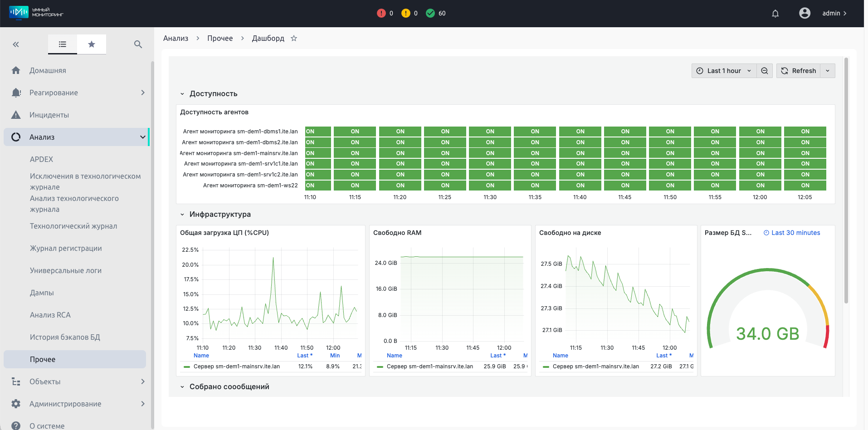Click the admin user avatar icon
The image size is (868, 430).
(x=805, y=13)
